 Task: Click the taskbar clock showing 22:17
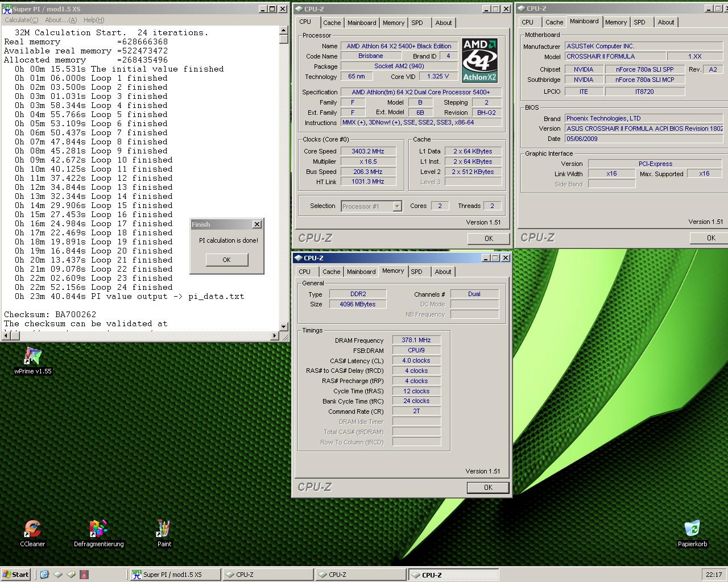714,575
